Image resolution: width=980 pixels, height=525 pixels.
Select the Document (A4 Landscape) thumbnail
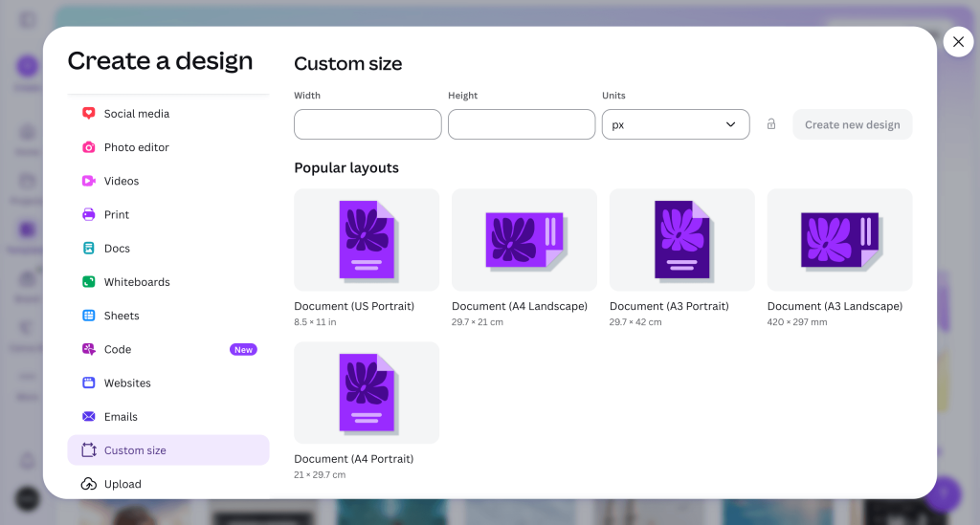[523, 240]
